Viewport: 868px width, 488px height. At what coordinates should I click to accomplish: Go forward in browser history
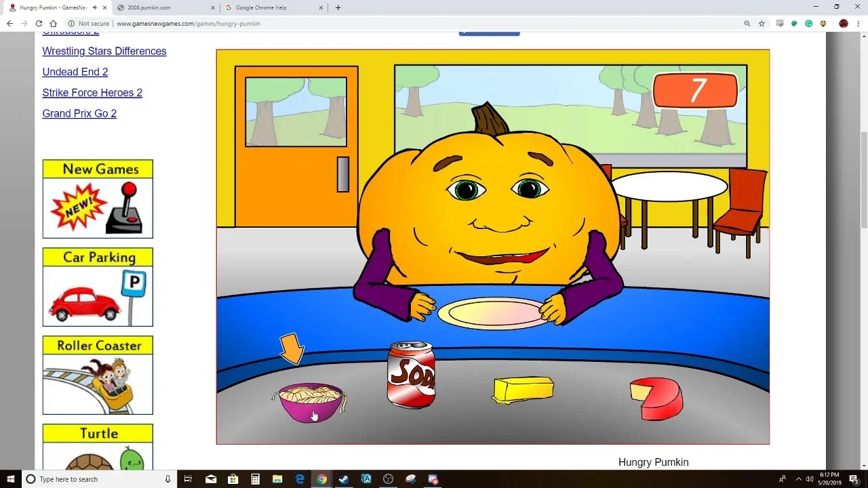pyautogui.click(x=24, y=24)
